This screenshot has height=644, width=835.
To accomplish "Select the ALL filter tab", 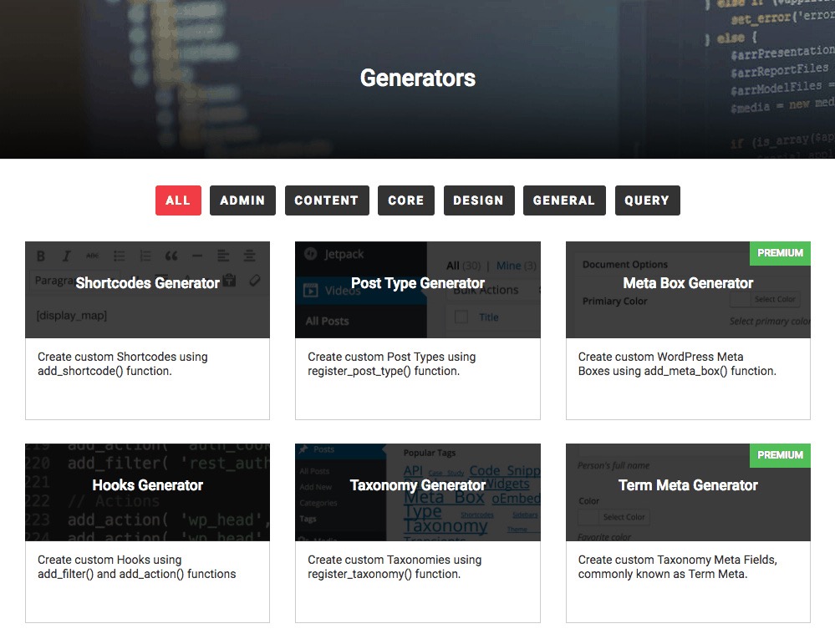I will [x=178, y=200].
